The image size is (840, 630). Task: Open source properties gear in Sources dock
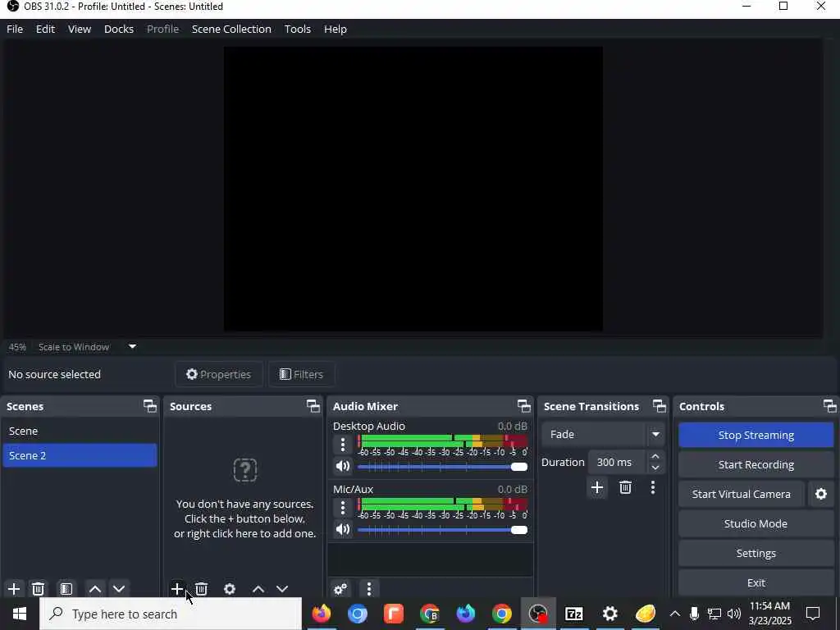(x=230, y=589)
